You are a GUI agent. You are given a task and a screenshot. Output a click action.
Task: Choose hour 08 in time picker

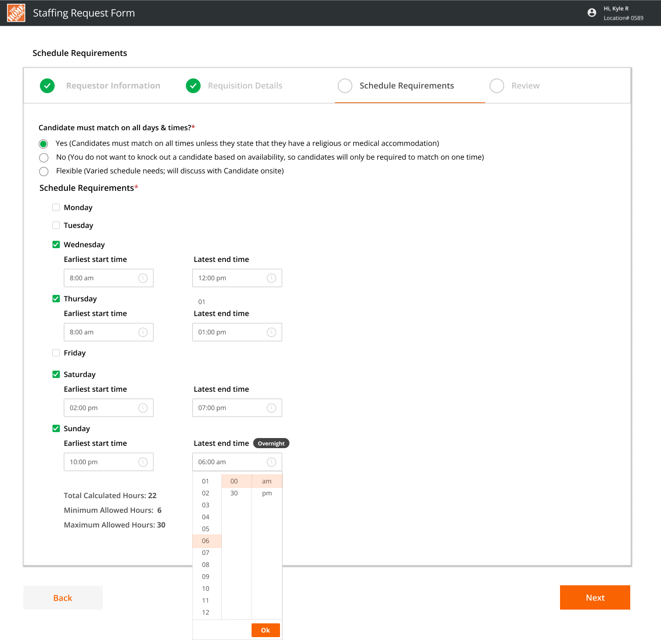207,565
